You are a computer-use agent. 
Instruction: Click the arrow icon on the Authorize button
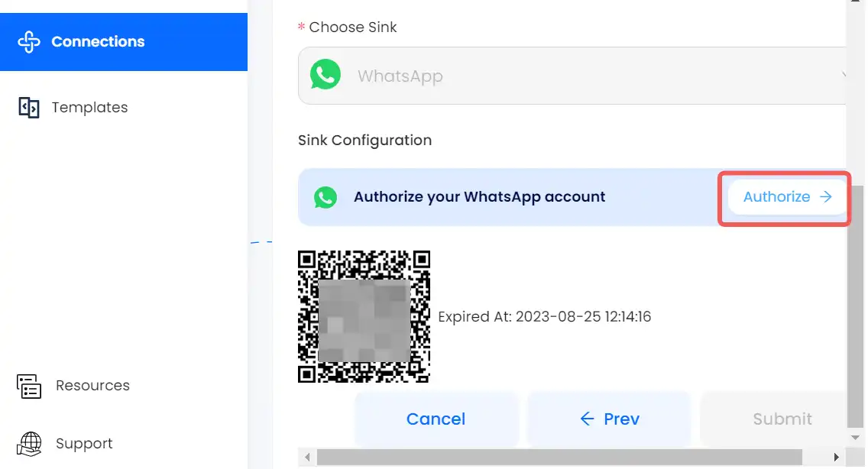(x=826, y=196)
